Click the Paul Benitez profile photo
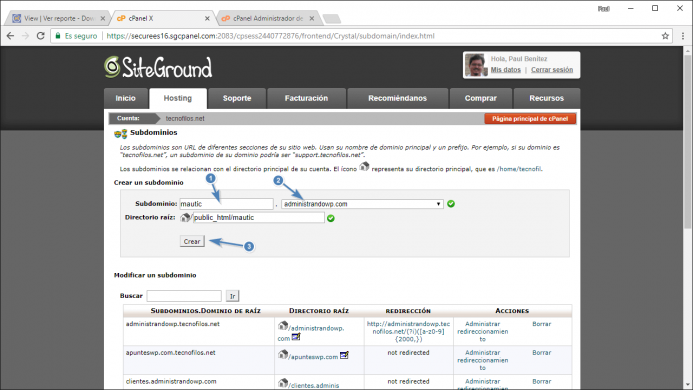Viewport: 693px width, 390px height. 476,65
